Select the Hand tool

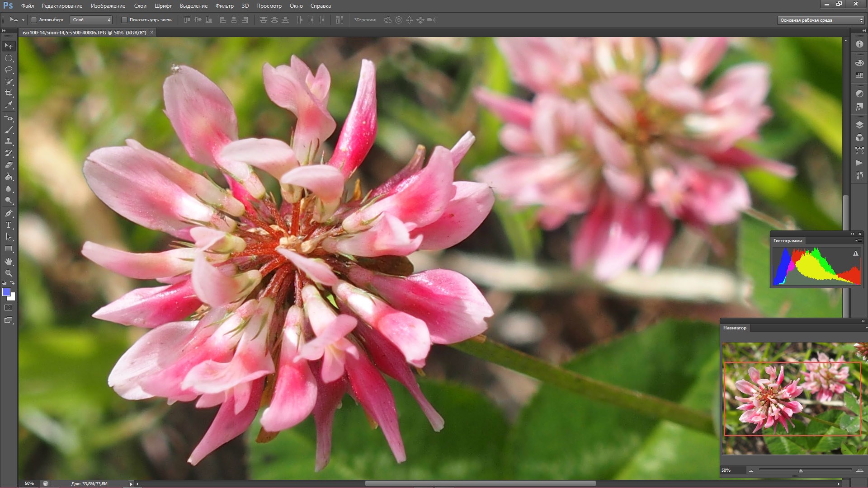(9, 262)
